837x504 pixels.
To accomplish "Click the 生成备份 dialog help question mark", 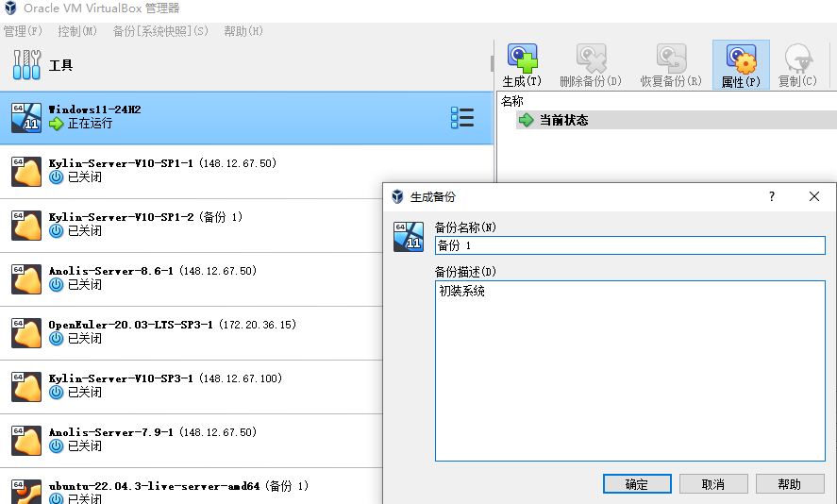I will [x=771, y=196].
